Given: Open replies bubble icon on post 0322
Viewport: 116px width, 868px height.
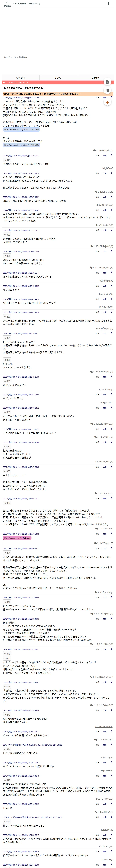Looking at the screenshot, I should tap(96, 192).
